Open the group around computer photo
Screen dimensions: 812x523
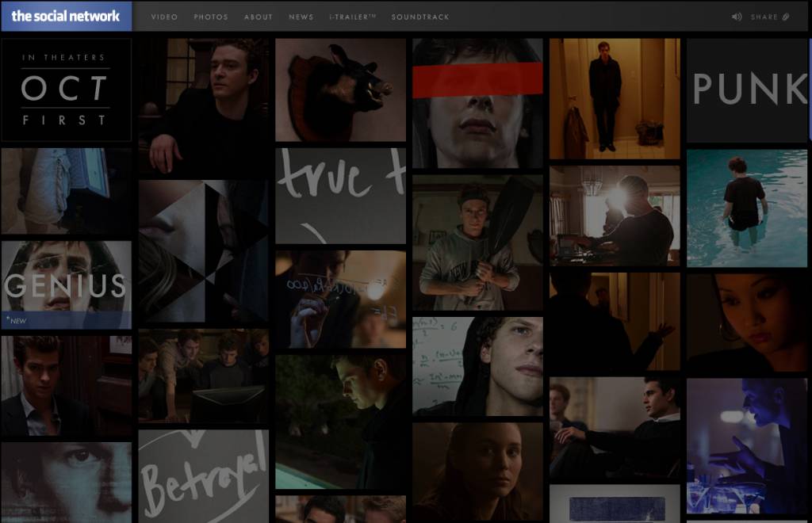tap(204, 376)
